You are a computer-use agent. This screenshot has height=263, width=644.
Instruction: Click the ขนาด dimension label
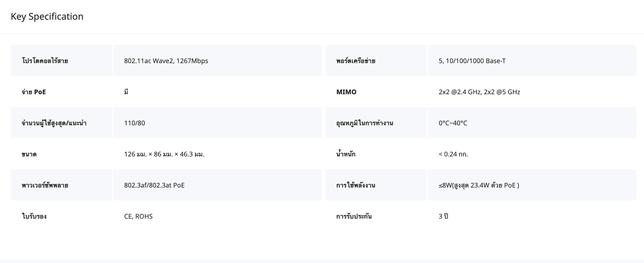coord(29,154)
